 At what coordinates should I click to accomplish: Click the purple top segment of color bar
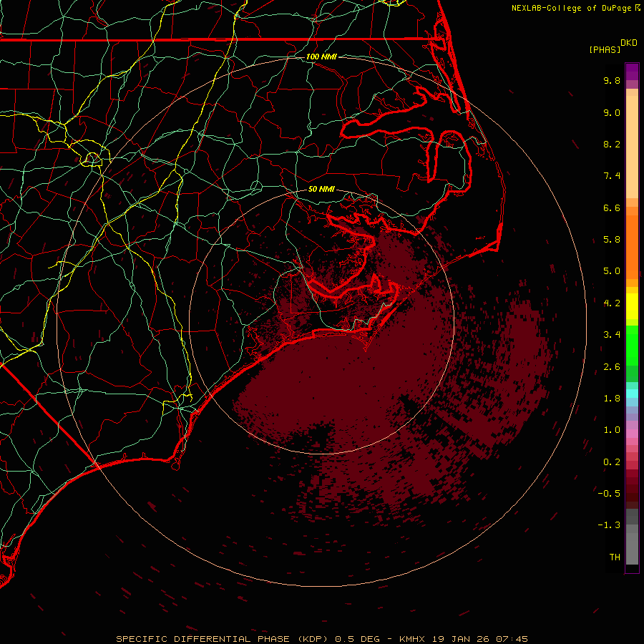(632, 72)
